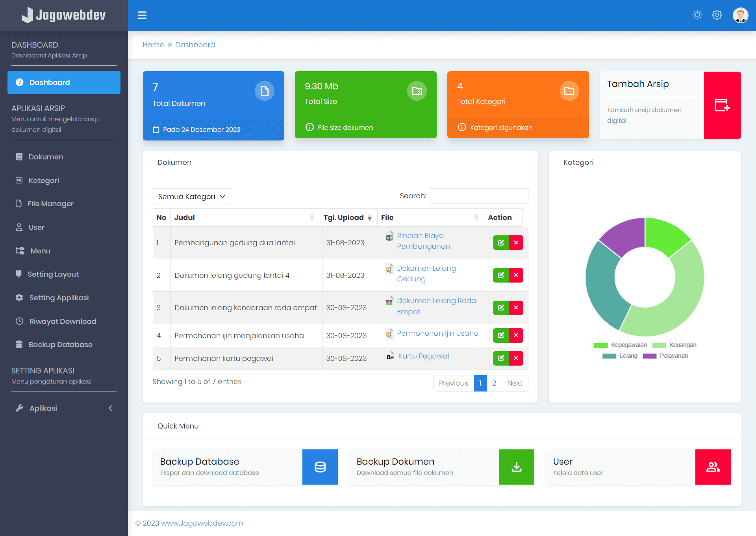Open settings gear in top bar
Screen dimensions: 756x536
point(717,15)
